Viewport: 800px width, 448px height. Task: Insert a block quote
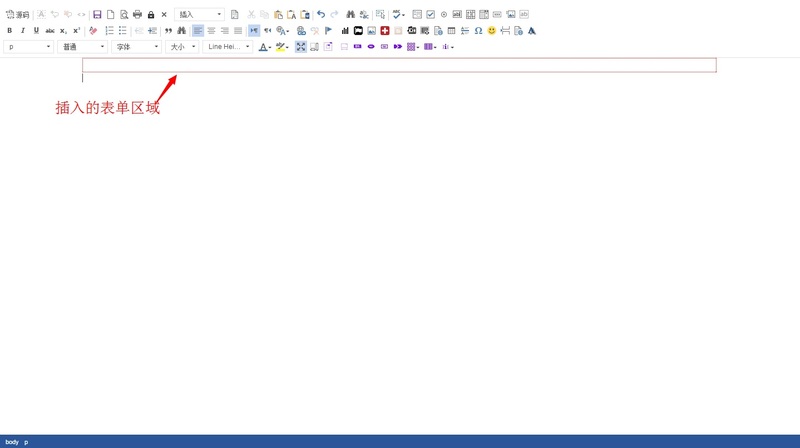point(168,31)
